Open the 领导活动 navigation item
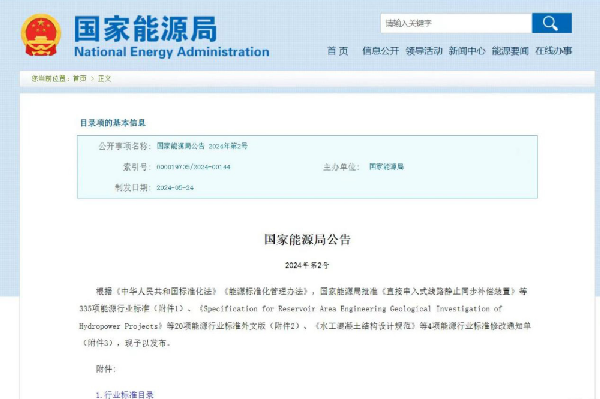Viewport: 600px width, 399px height. click(424, 51)
